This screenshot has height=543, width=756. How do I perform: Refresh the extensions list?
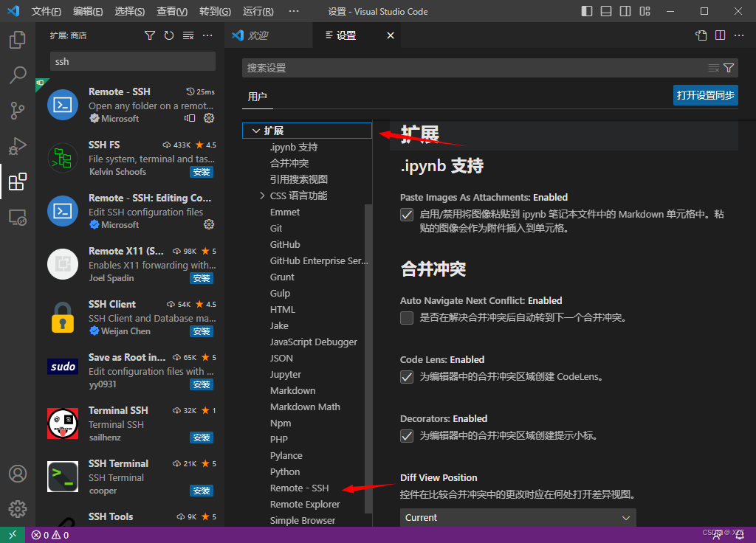[169, 35]
